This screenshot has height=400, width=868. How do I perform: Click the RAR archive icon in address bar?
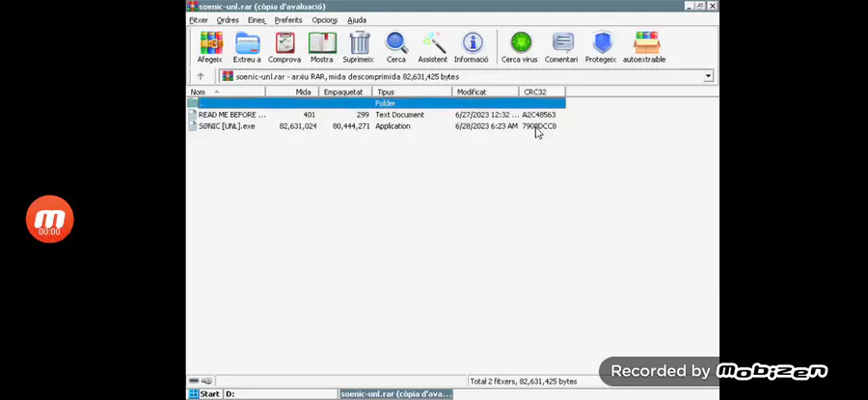228,76
